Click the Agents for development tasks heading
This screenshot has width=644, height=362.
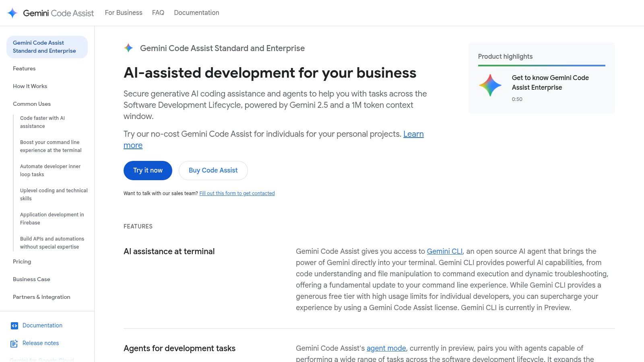pyautogui.click(x=180, y=348)
